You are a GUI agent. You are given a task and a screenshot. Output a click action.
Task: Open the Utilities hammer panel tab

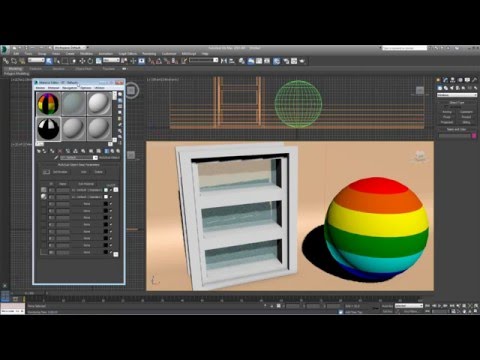click(x=475, y=80)
